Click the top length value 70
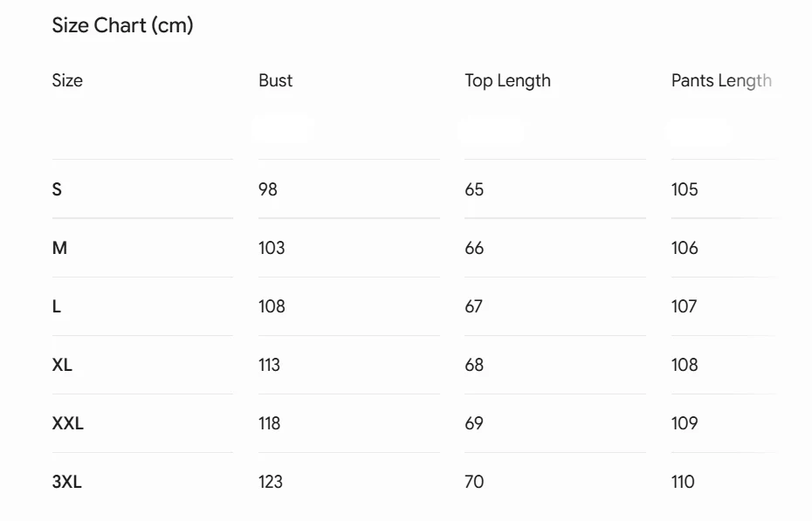This screenshot has height=521, width=812. coord(474,482)
